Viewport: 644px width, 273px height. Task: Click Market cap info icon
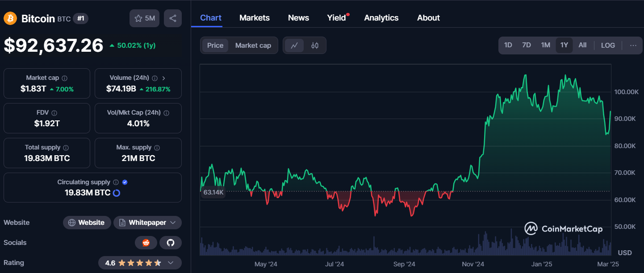pos(64,78)
